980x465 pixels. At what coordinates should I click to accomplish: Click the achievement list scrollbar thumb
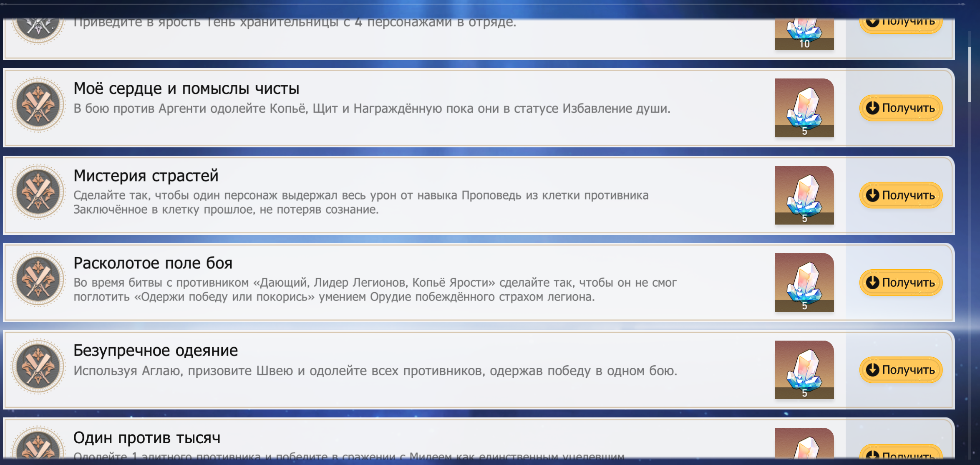click(969, 74)
